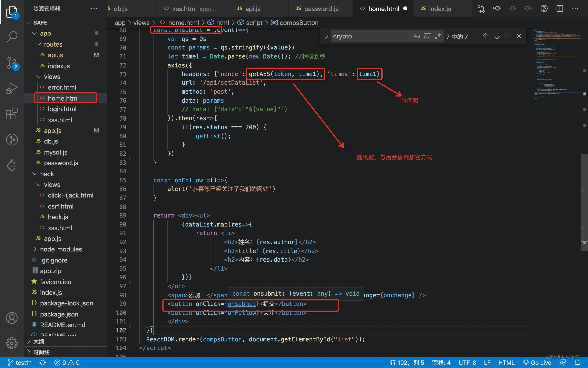This screenshot has width=588, height=368.
Task: Expand the node_modules folder
Action: point(35,249)
